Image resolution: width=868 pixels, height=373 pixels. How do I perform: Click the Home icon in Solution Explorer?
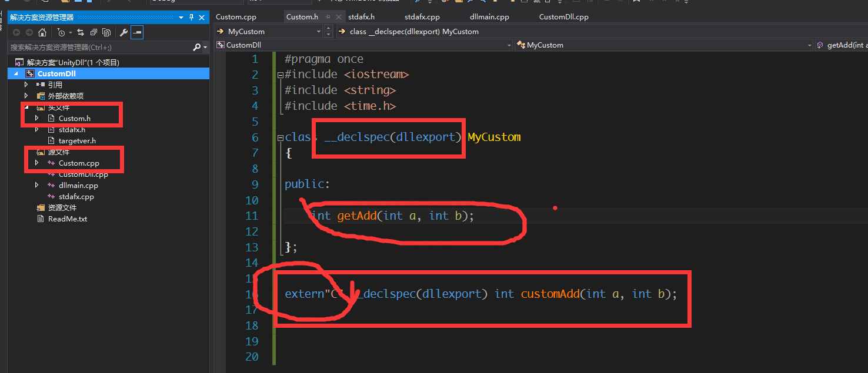42,32
